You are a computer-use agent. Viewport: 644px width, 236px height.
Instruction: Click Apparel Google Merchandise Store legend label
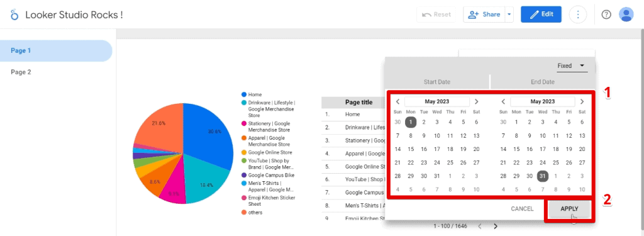[x=269, y=141]
